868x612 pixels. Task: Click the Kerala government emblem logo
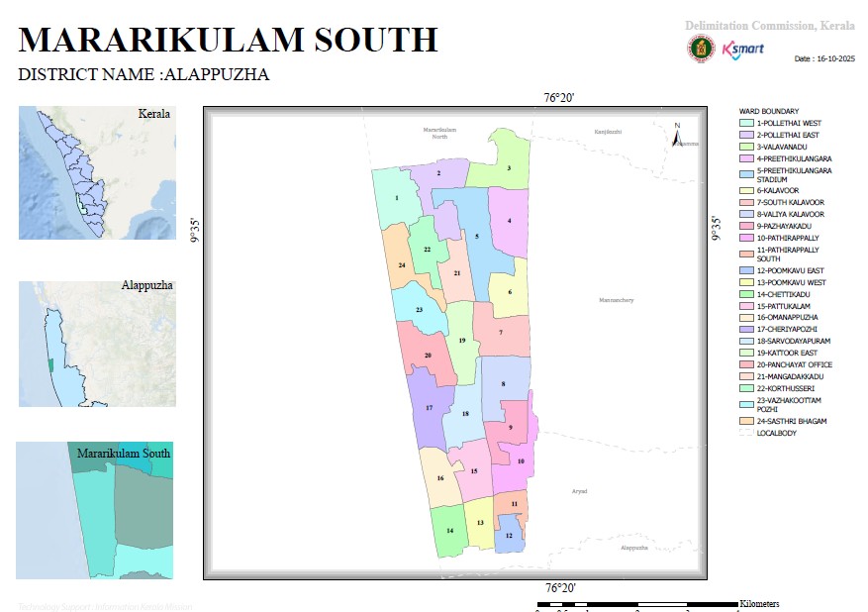702,49
